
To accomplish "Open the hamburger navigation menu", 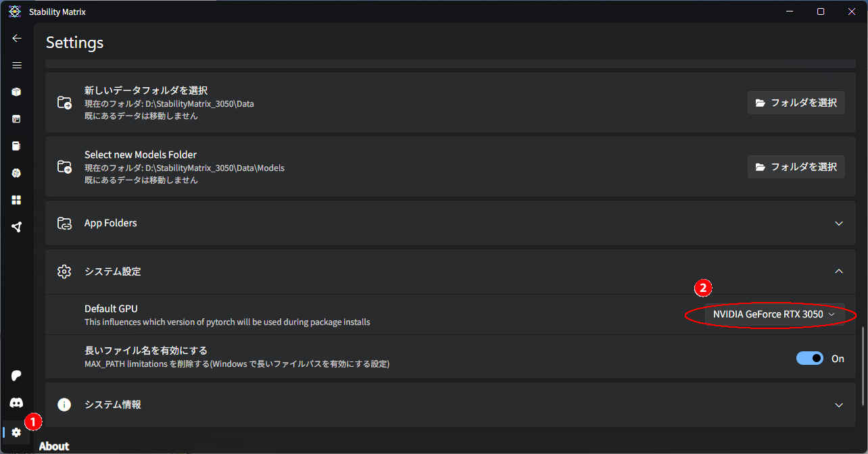I will (17, 66).
